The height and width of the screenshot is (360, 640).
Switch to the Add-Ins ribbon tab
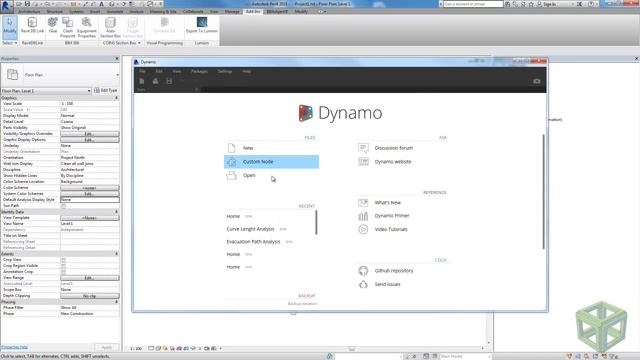pyautogui.click(x=253, y=11)
